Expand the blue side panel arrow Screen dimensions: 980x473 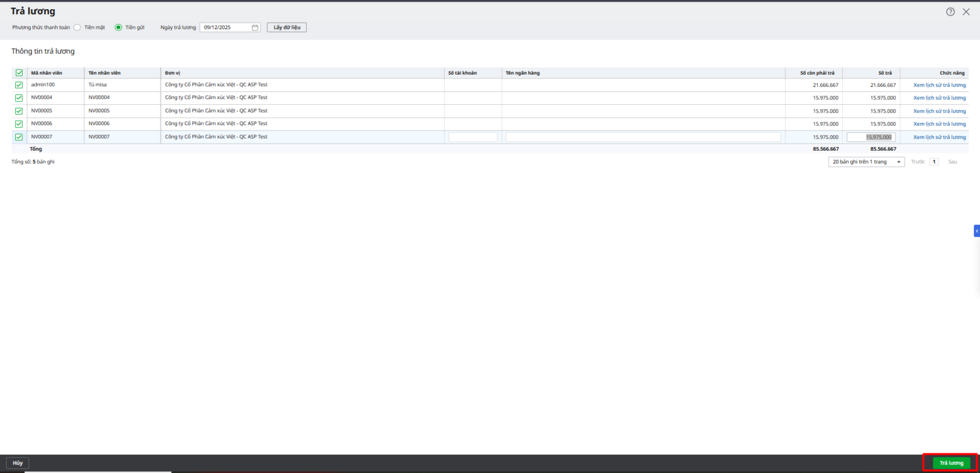tap(976, 231)
